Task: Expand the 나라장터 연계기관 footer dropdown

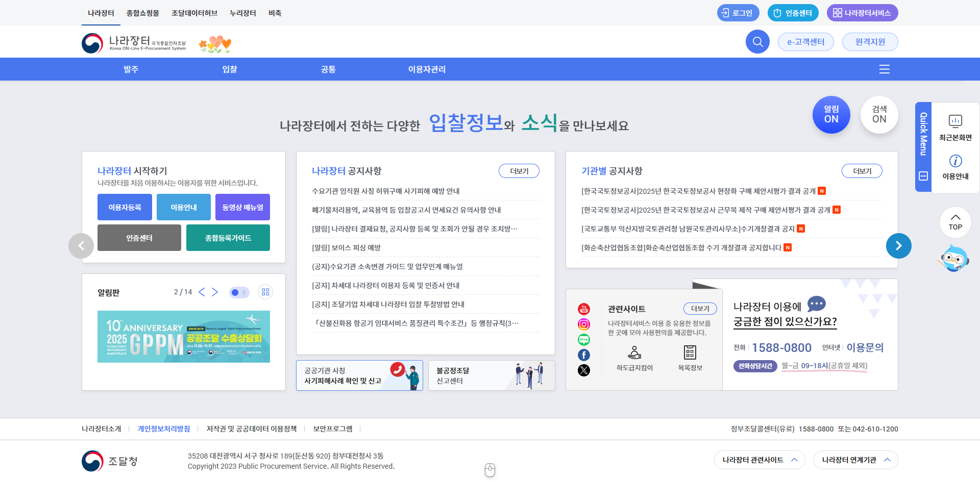Action: click(855, 460)
